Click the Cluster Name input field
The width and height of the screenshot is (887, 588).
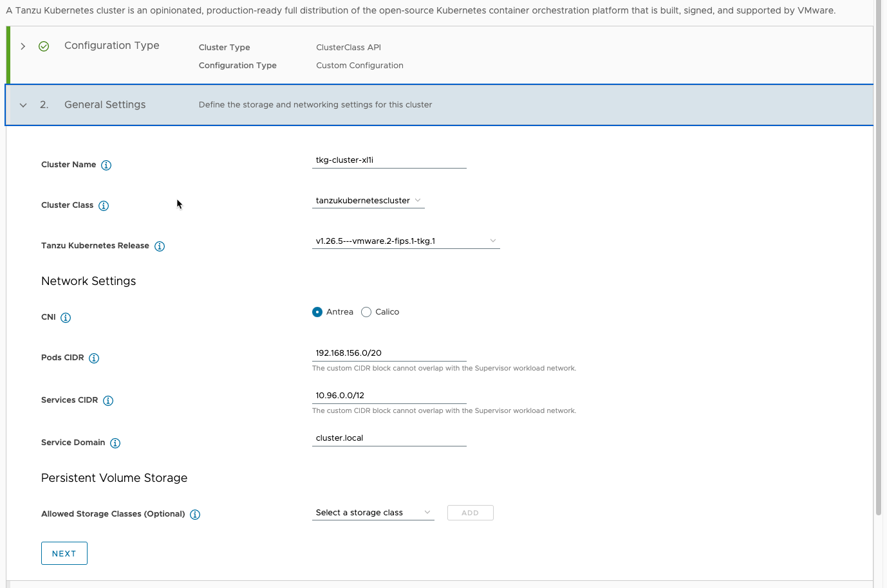[x=389, y=160]
